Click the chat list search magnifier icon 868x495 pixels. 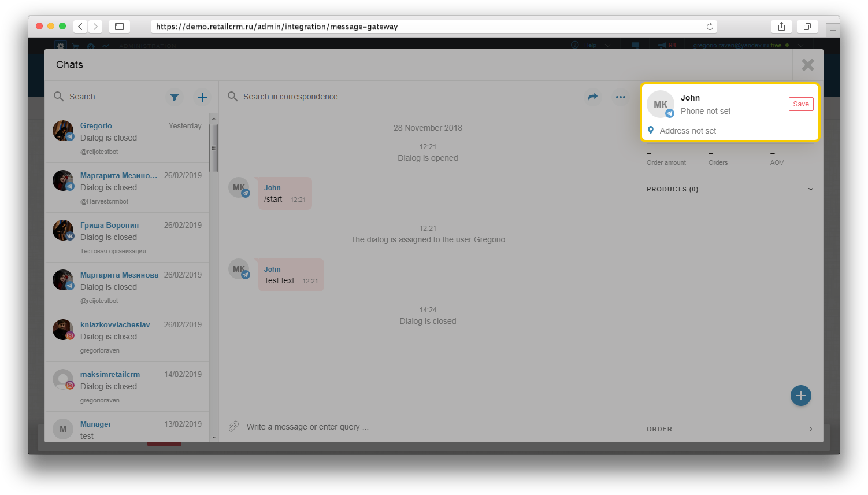[x=58, y=96]
